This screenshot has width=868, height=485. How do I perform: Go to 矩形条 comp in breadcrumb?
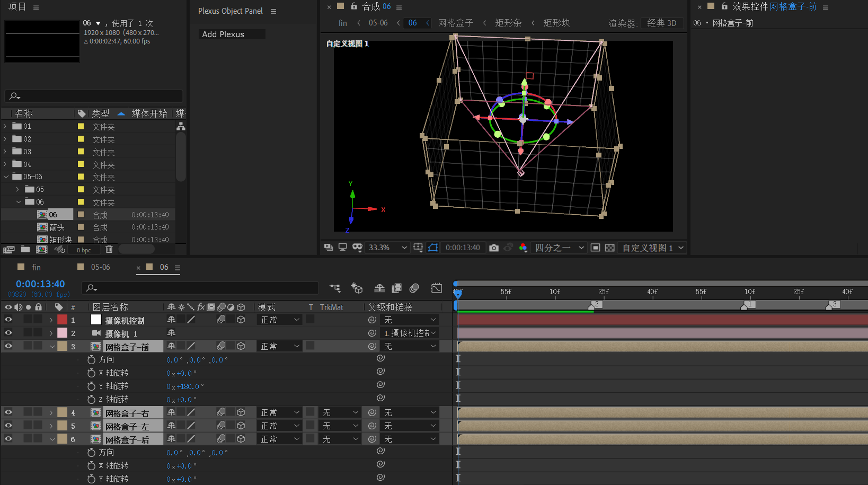point(508,23)
